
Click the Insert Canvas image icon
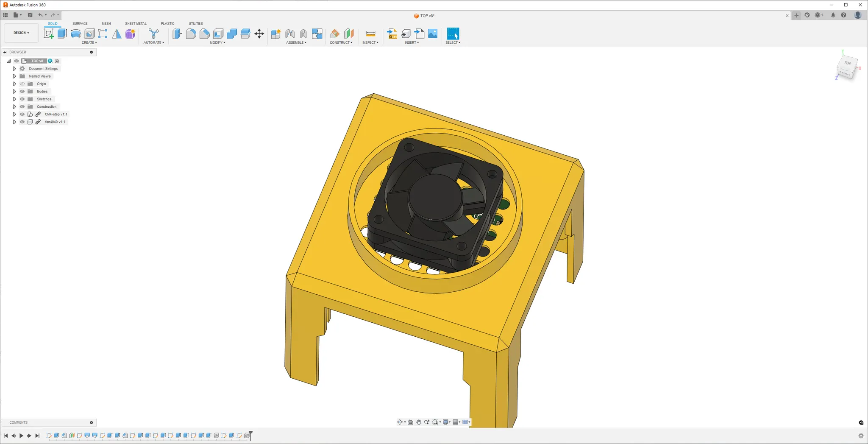433,34
